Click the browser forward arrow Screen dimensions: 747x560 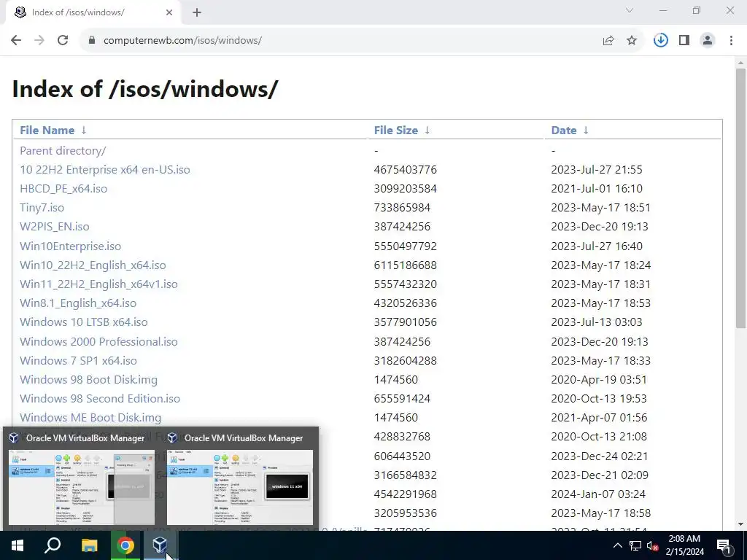coord(39,40)
